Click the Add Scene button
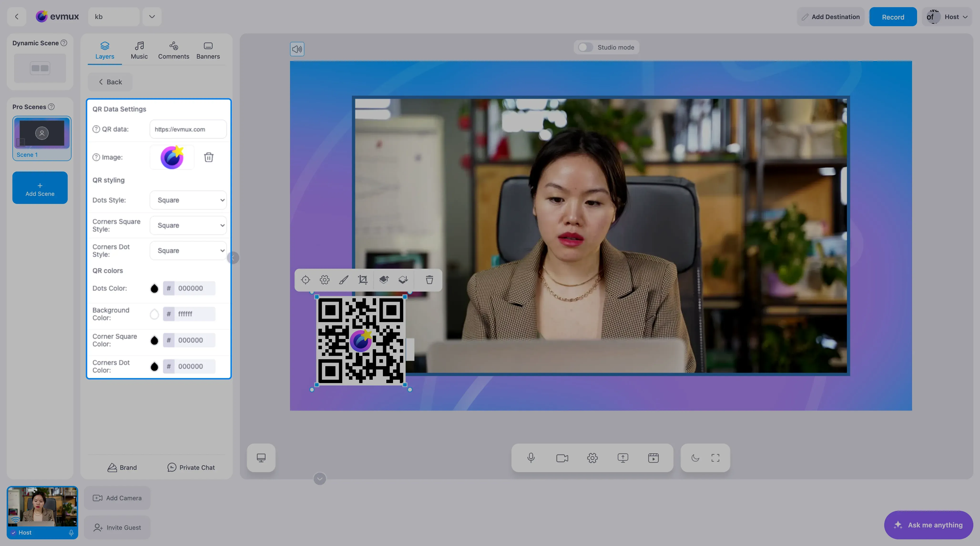 (x=40, y=188)
